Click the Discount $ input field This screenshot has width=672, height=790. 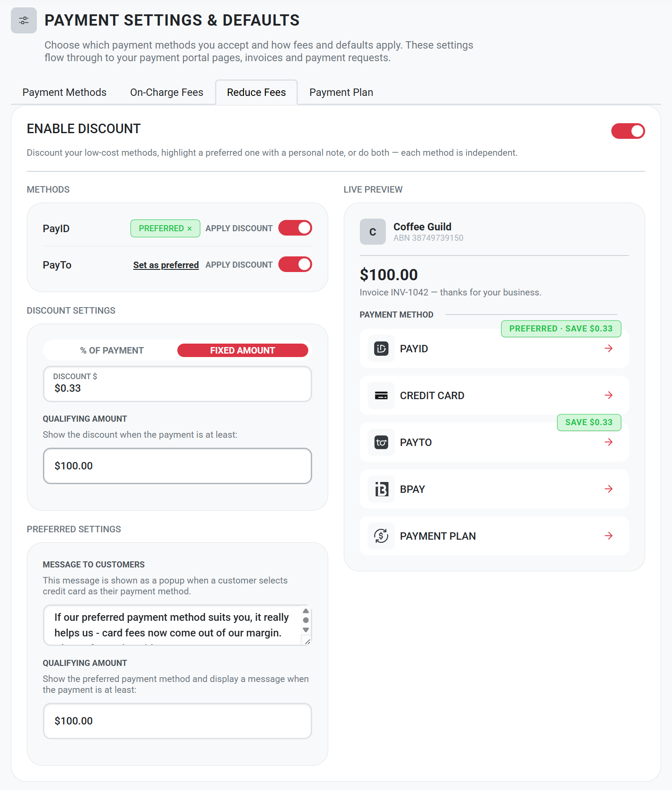point(177,384)
